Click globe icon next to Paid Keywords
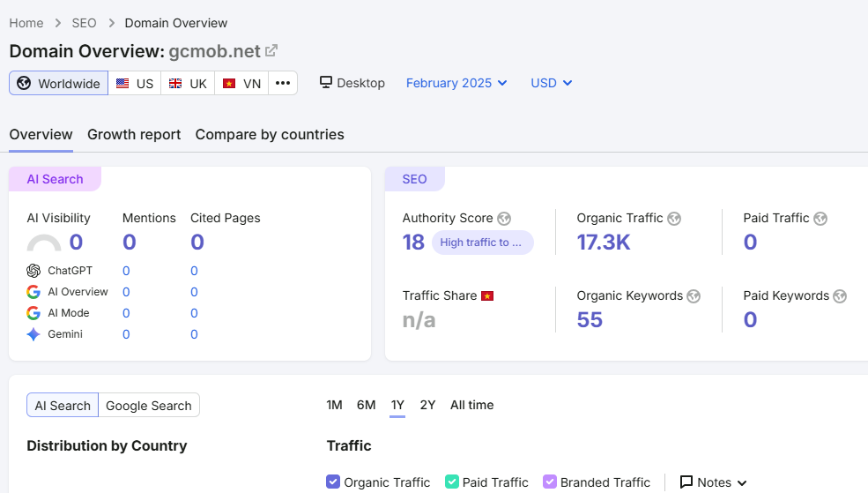868x493 pixels. [x=840, y=296]
